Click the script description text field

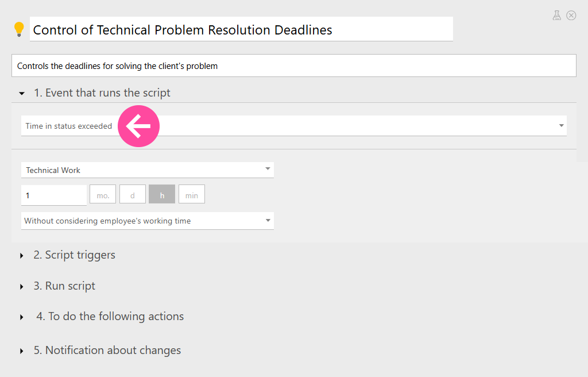click(294, 65)
